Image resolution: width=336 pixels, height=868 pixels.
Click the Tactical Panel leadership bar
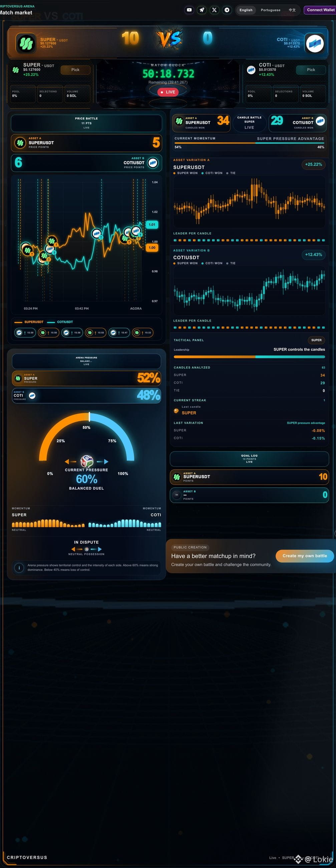[x=249, y=357]
